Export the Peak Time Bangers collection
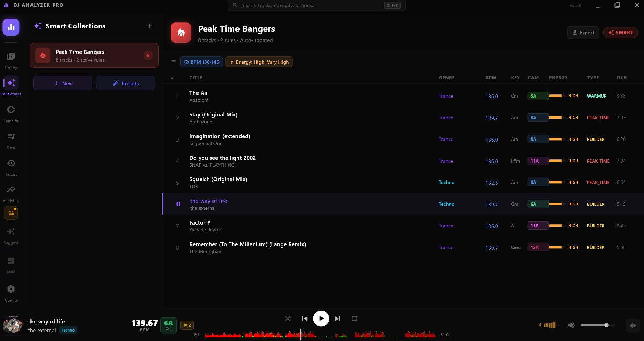This screenshot has height=341, width=644. (x=583, y=33)
